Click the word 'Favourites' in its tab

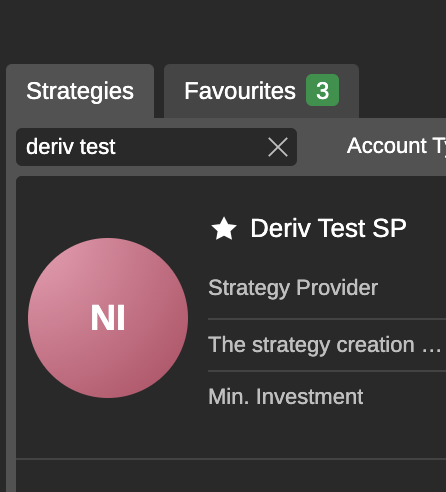click(x=240, y=91)
